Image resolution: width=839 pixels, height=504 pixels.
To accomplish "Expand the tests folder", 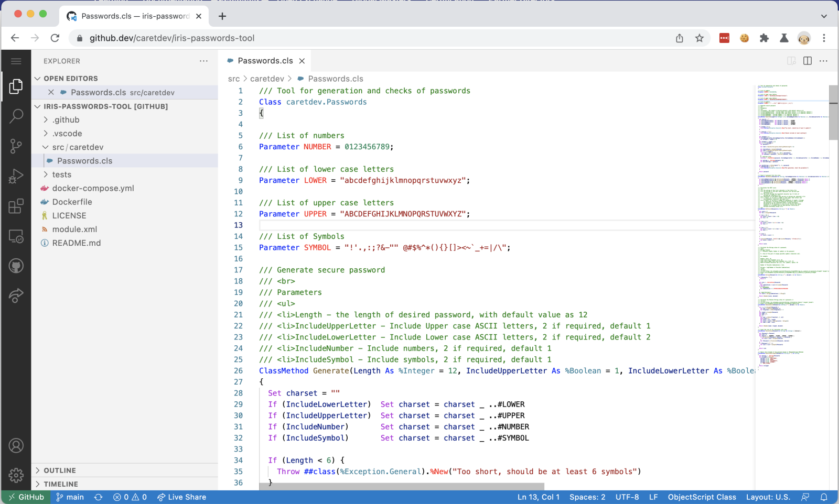I will tap(61, 174).
